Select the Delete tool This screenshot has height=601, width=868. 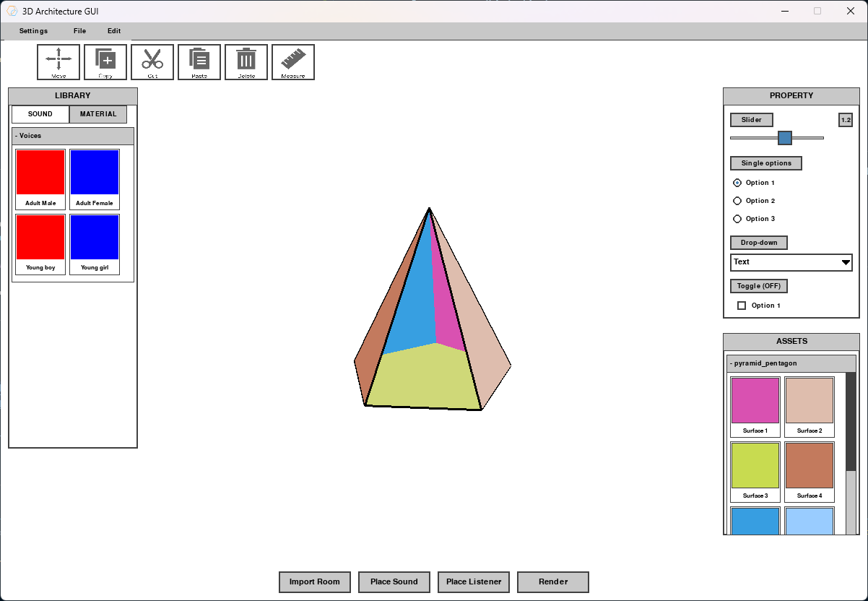246,61
